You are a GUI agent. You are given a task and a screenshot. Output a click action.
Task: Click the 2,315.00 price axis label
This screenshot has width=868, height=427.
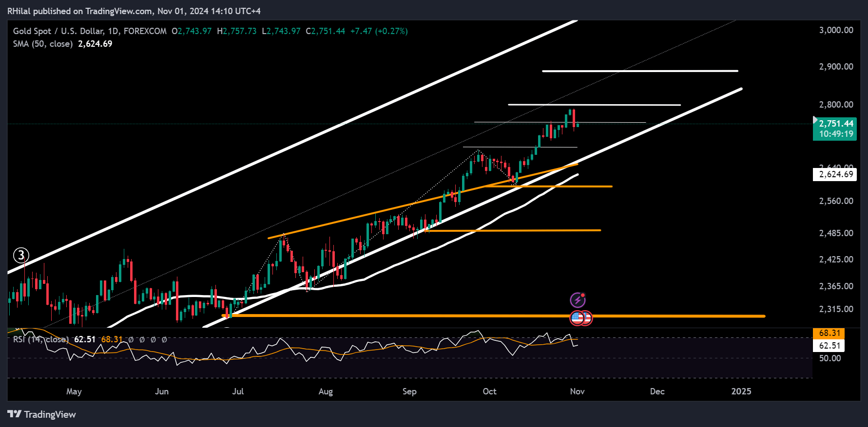click(836, 309)
